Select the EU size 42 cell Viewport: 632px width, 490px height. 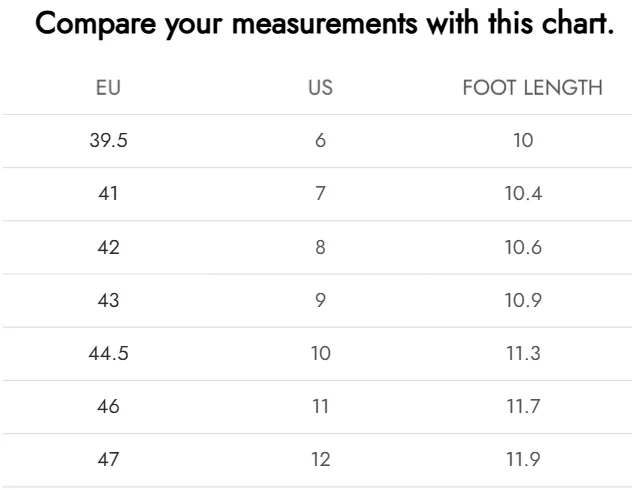[x=108, y=247]
